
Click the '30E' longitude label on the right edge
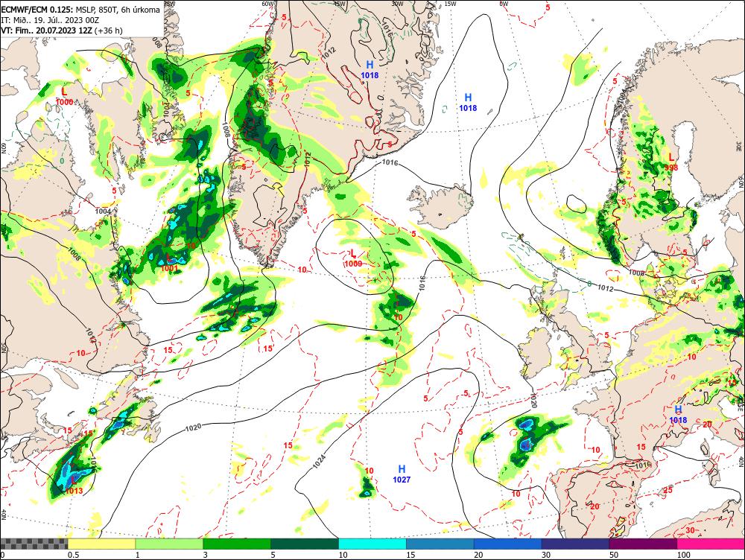click(738, 145)
